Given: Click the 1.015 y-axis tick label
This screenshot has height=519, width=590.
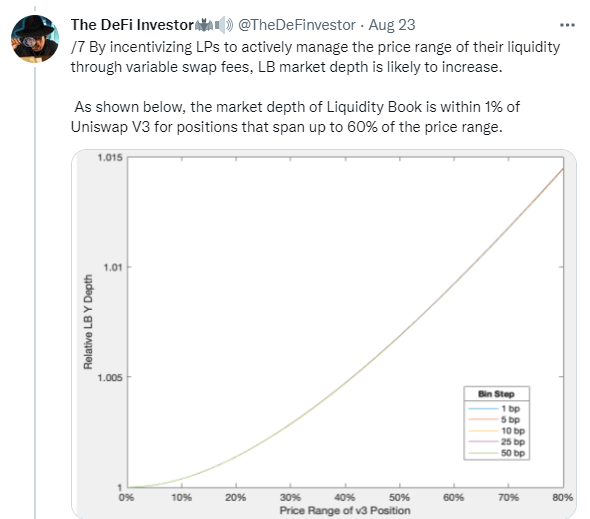Looking at the screenshot, I should point(110,157).
